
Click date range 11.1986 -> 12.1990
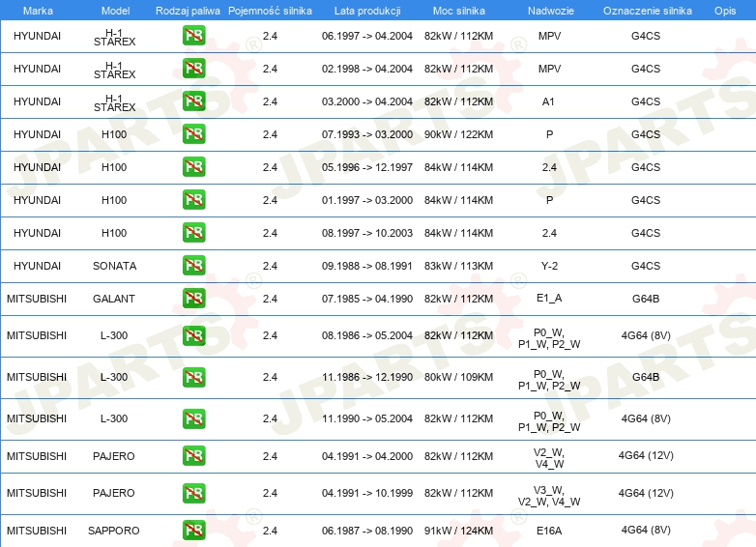tap(367, 377)
